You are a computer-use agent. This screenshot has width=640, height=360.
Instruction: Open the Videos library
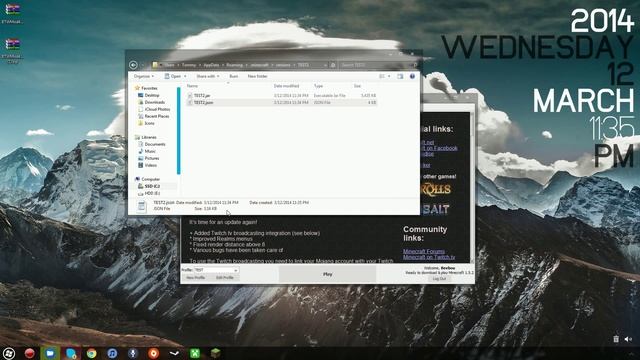click(151, 165)
